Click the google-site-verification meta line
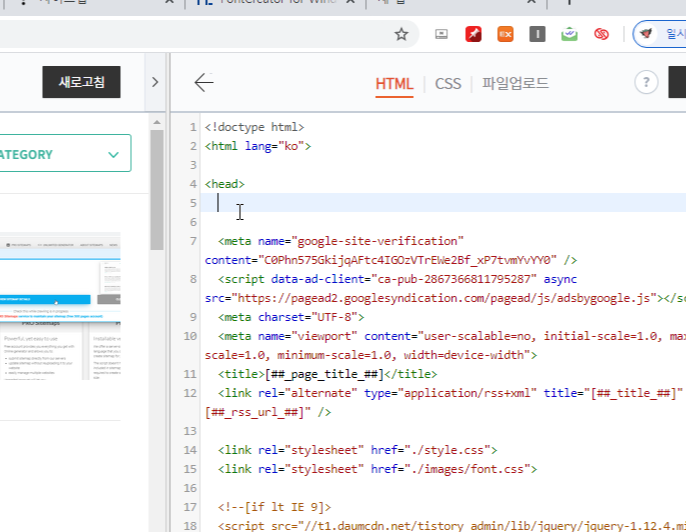Image resolution: width=686 pixels, height=532 pixels. point(391,250)
